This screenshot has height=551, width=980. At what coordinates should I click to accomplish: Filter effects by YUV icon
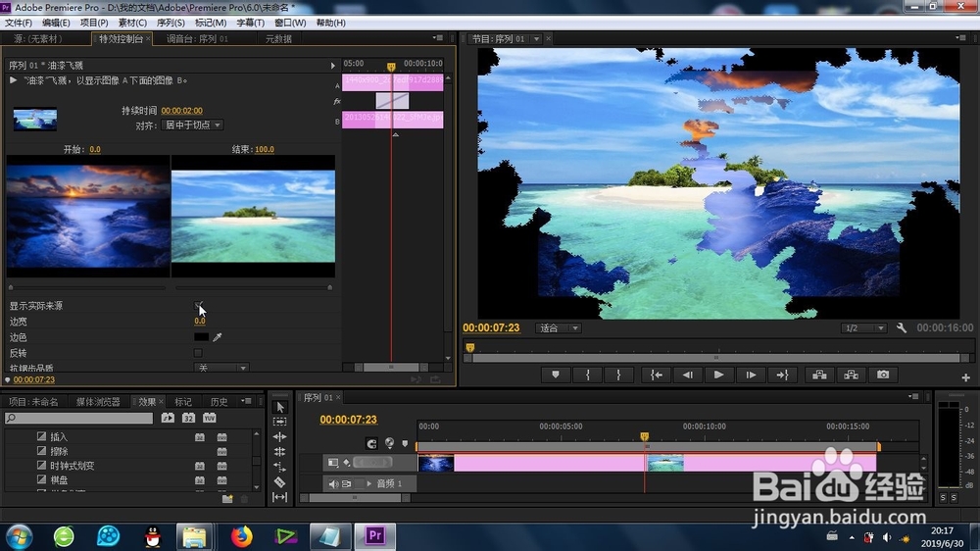pos(210,418)
